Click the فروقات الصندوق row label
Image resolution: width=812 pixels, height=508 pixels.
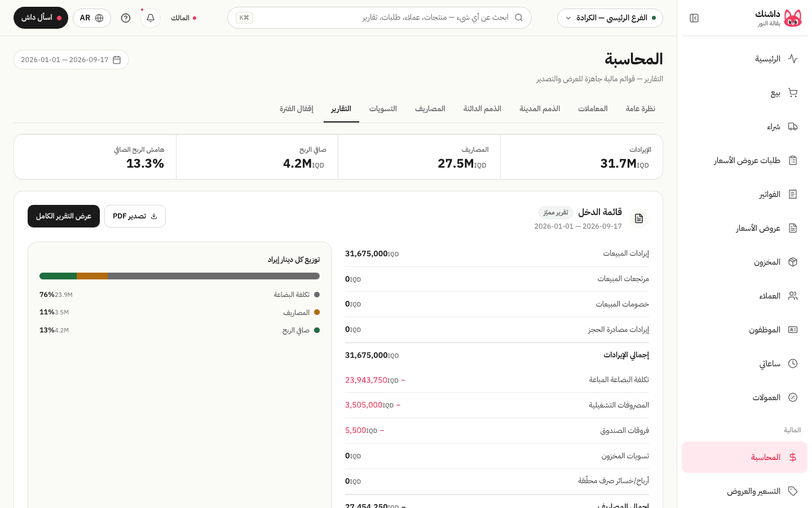(625, 431)
